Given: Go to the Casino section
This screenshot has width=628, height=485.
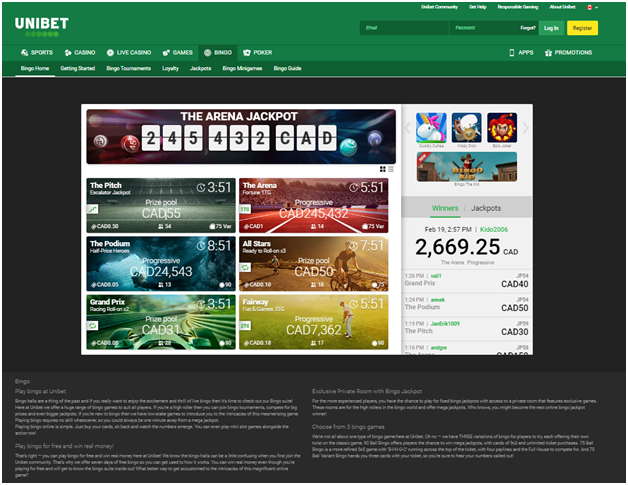Looking at the screenshot, I should (80, 52).
